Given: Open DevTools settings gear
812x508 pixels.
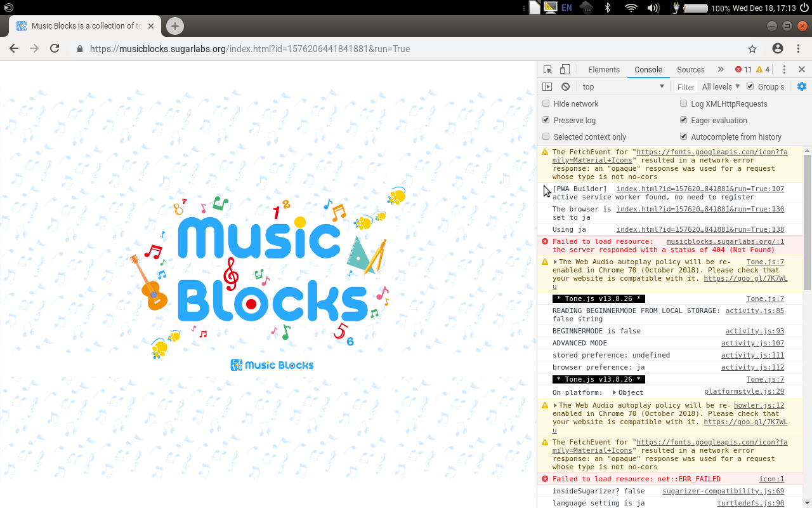Looking at the screenshot, I should click(801, 86).
